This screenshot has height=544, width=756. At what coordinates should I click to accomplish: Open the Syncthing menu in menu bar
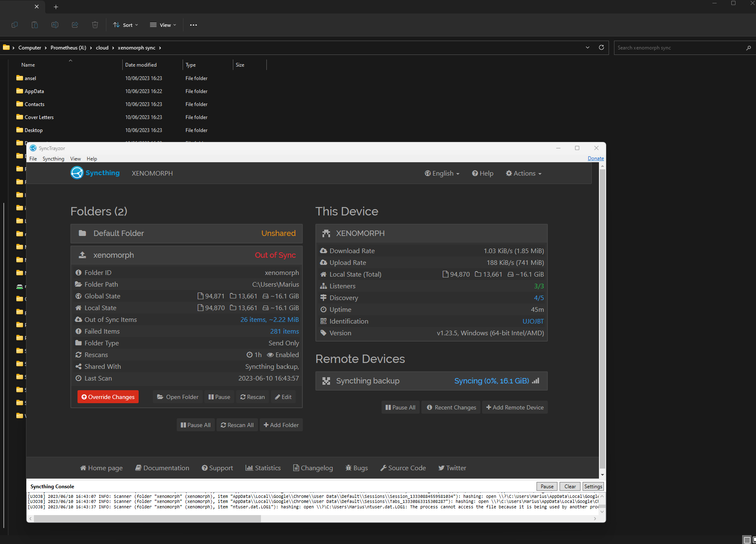pyautogui.click(x=53, y=159)
